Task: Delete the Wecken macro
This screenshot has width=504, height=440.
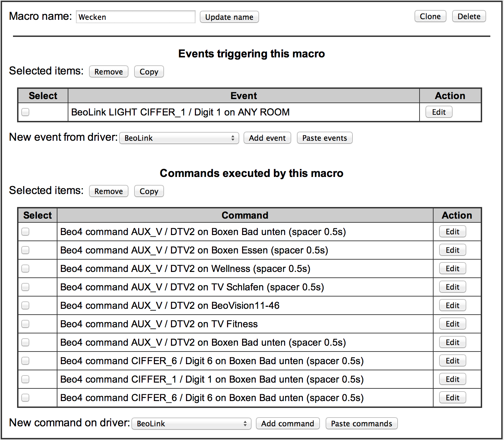Action: coord(469,16)
